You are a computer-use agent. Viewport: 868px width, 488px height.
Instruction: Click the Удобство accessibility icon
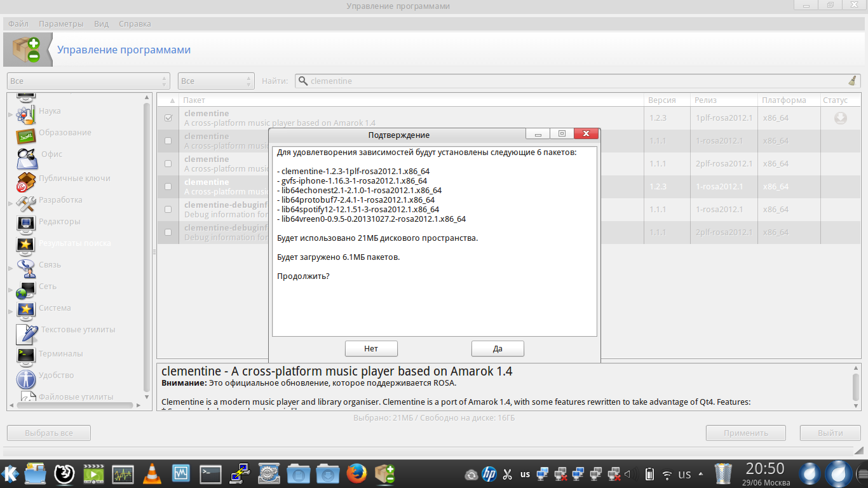25,379
